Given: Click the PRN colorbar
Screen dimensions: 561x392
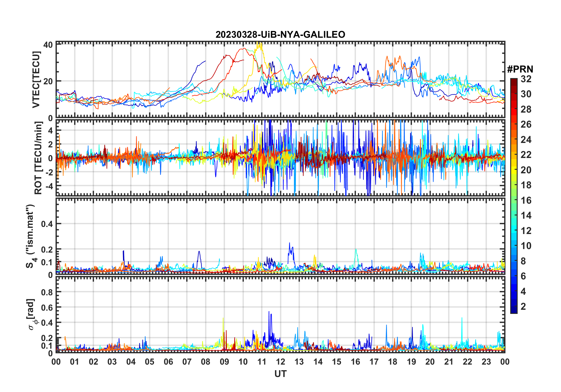Looking at the screenshot, I should pyautogui.click(x=514, y=196).
